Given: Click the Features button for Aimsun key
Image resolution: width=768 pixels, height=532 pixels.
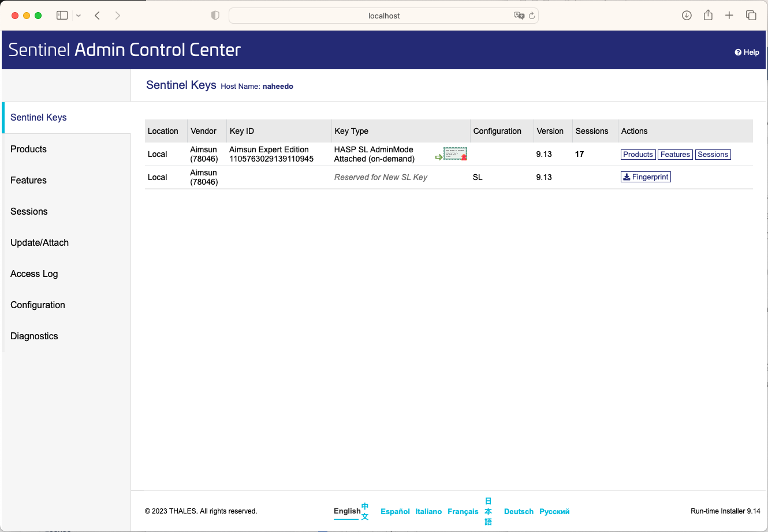Looking at the screenshot, I should 675,155.
